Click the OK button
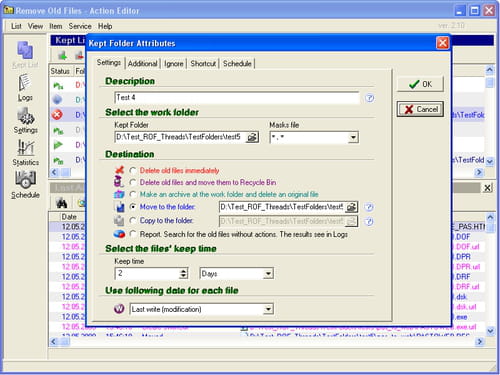 pyautogui.click(x=420, y=84)
